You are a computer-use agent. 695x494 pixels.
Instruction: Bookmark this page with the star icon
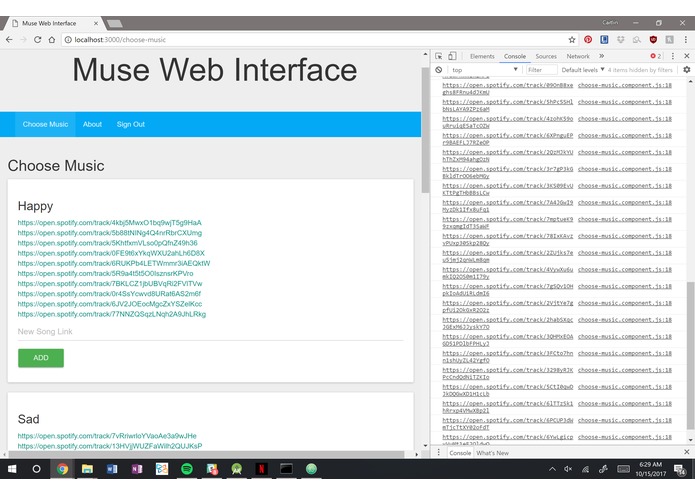point(572,39)
